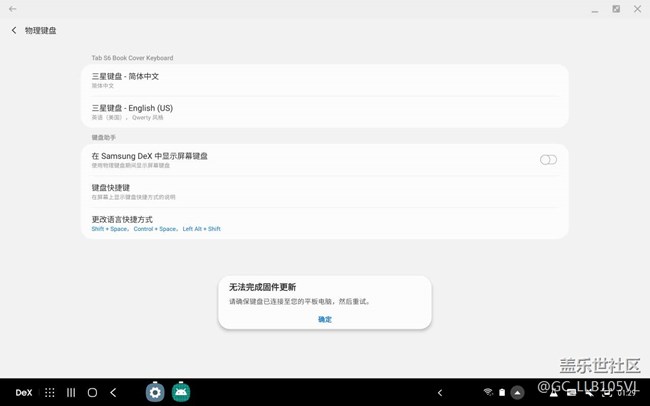Screen dimensions: 650x406
Task: Open recent apps from taskbar
Action: 70,393
